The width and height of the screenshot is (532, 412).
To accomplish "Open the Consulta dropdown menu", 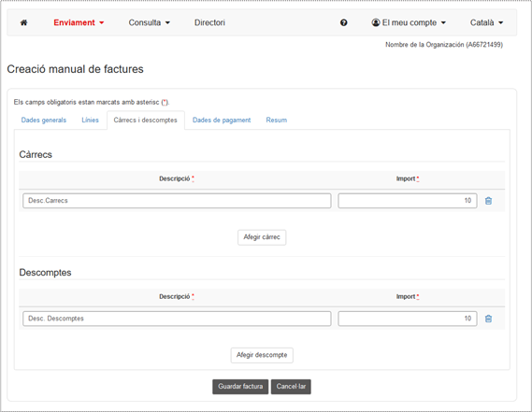I will click(x=149, y=22).
